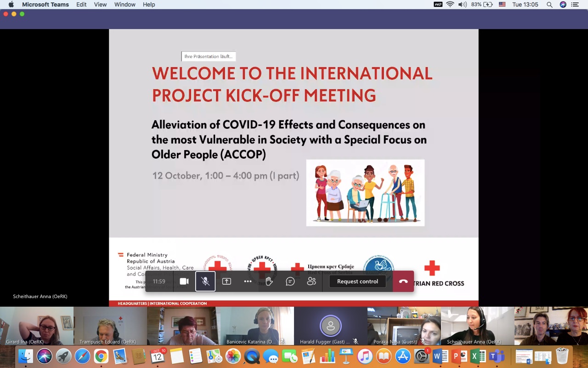This screenshot has height=368, width=588.
Task: Open Mail stamp icon in dock
Action: pyautogui.click(x=120, y=356)
